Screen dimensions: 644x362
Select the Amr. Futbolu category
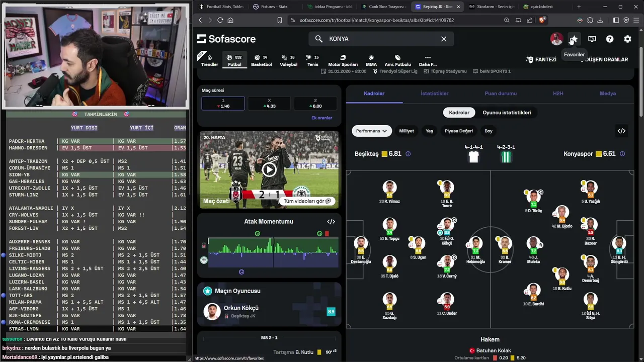click(397, 60)
